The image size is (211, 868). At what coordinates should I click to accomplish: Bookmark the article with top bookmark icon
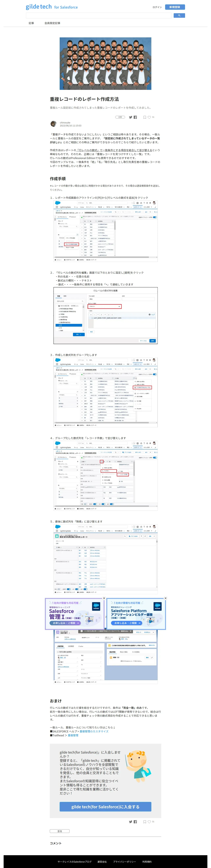(144, 117)
